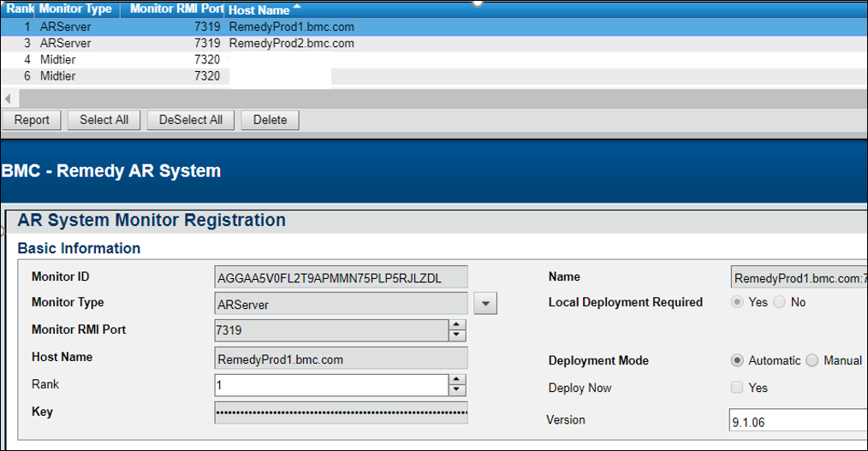
Task: Select the RemedyProd2.bmc.com ARServer row
Action: click(x=291, y=43)
